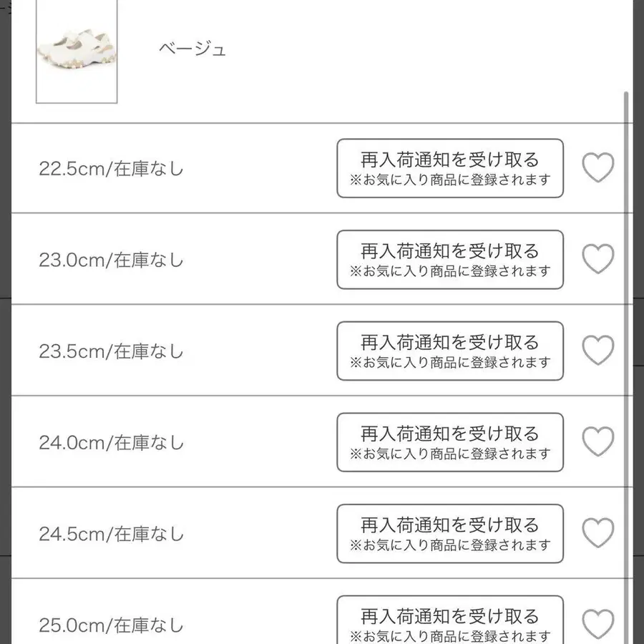Screen dimensions: 644x644
Task: Request restock notification for 24.0cm
Action: coord(450,442)
